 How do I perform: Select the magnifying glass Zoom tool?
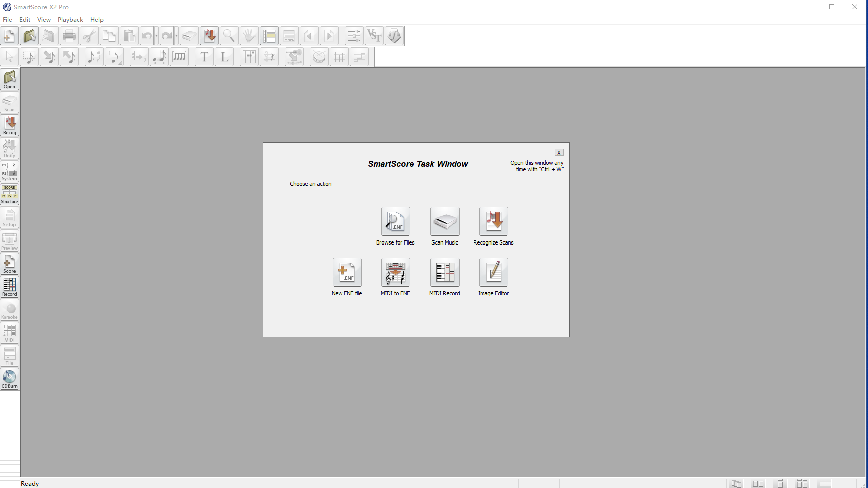[229, 36]
